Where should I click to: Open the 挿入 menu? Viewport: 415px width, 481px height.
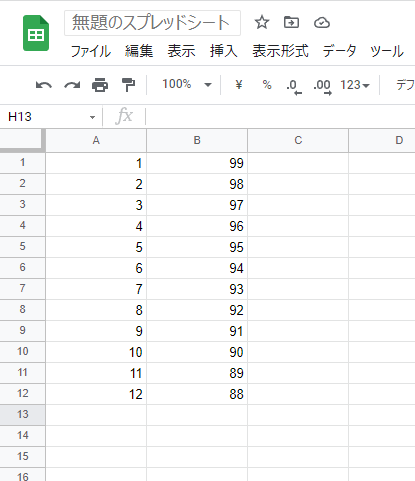point(223,51)
